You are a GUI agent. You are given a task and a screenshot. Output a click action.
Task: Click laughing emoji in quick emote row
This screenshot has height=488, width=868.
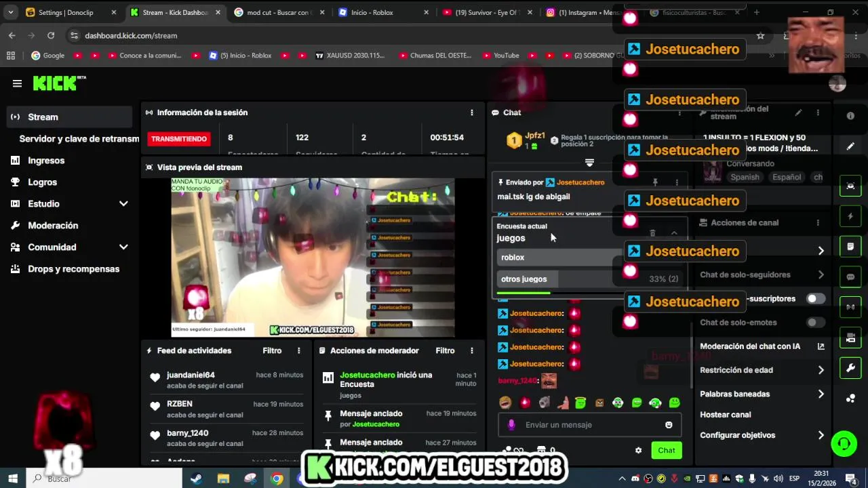point(505,403)
